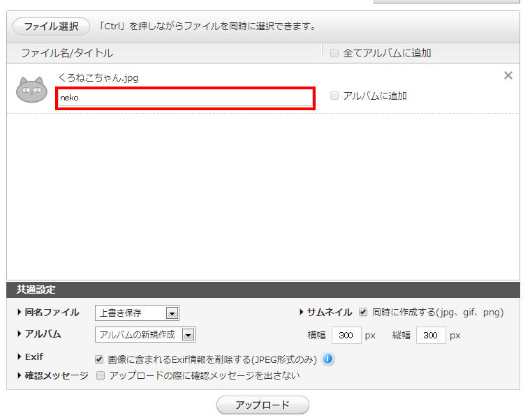
Task: Click the アルバム setting label
Action: click(43, 334)
